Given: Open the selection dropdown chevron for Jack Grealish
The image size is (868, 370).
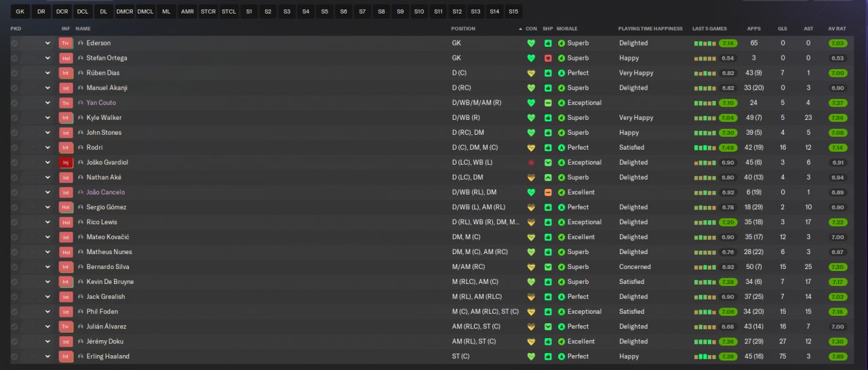Looking at the screenshot, I should (47, 296).
